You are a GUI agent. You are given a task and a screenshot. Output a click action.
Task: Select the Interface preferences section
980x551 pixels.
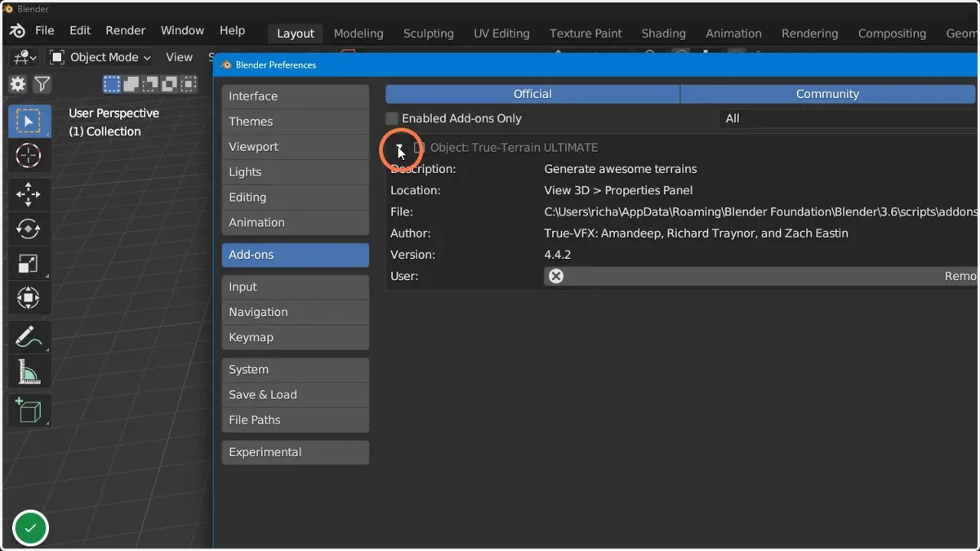click(x=295, y=96)
